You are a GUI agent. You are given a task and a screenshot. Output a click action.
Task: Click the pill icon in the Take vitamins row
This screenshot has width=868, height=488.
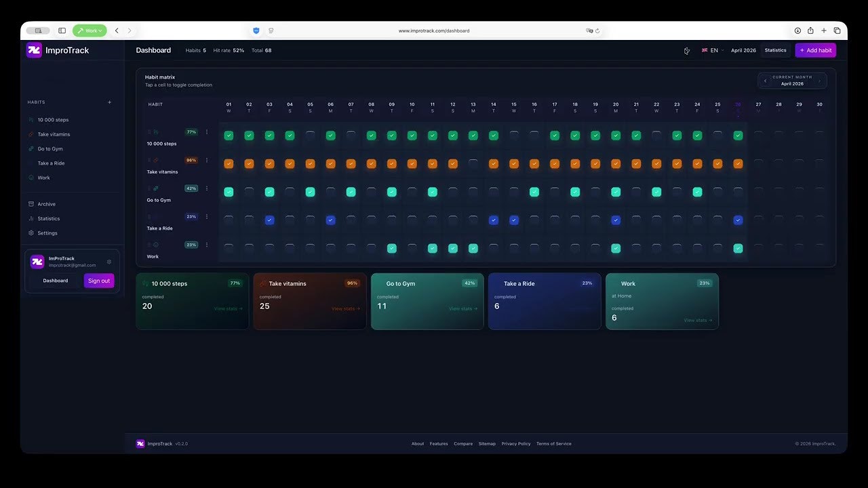coord(156,160)
